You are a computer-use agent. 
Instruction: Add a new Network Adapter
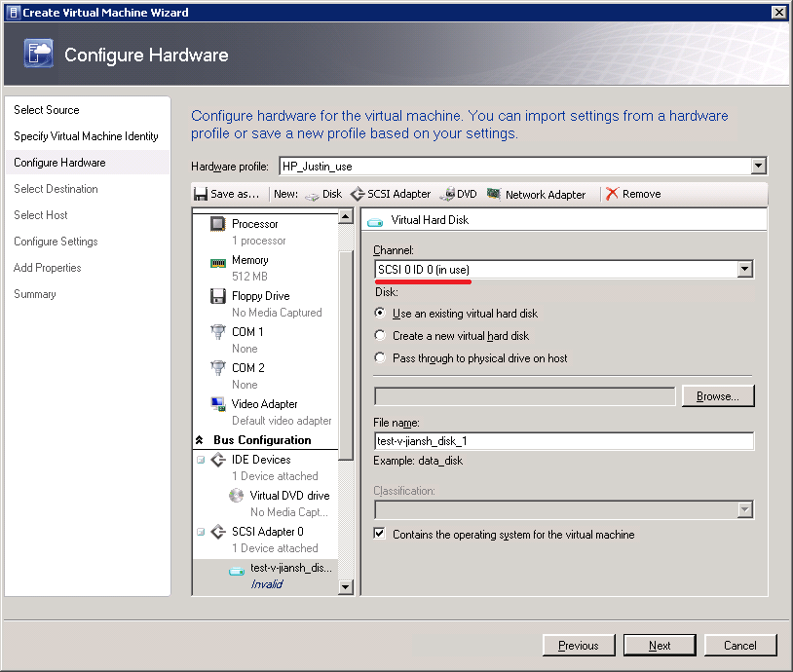pos(536,194)
